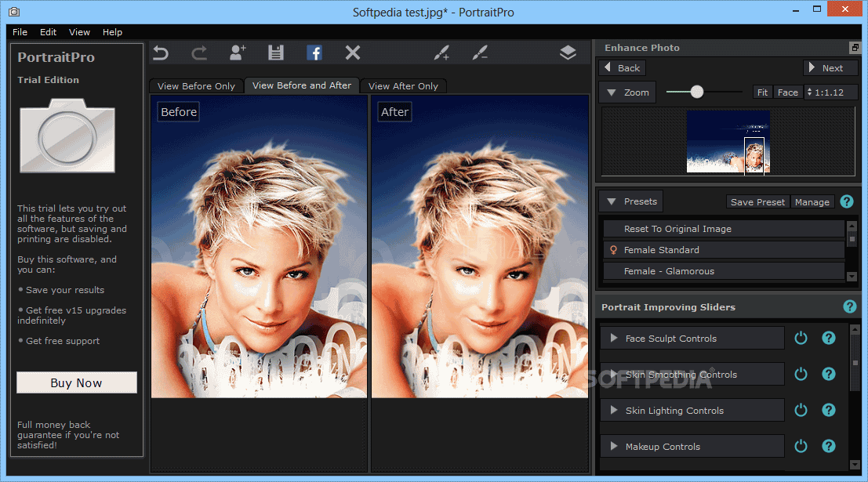Open the Help menu
The height and width of the screenshot is (482, 868).
[x=112, y=32]
